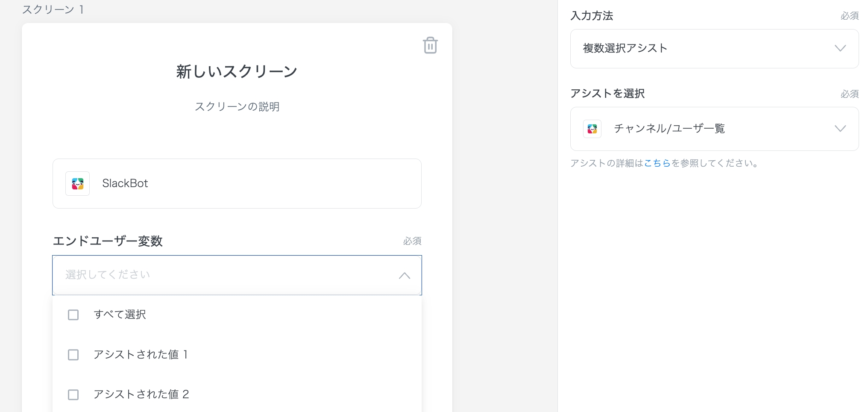
Task: Edit the 新しいスクリーン title text
Action: click(x=237, y=71)
